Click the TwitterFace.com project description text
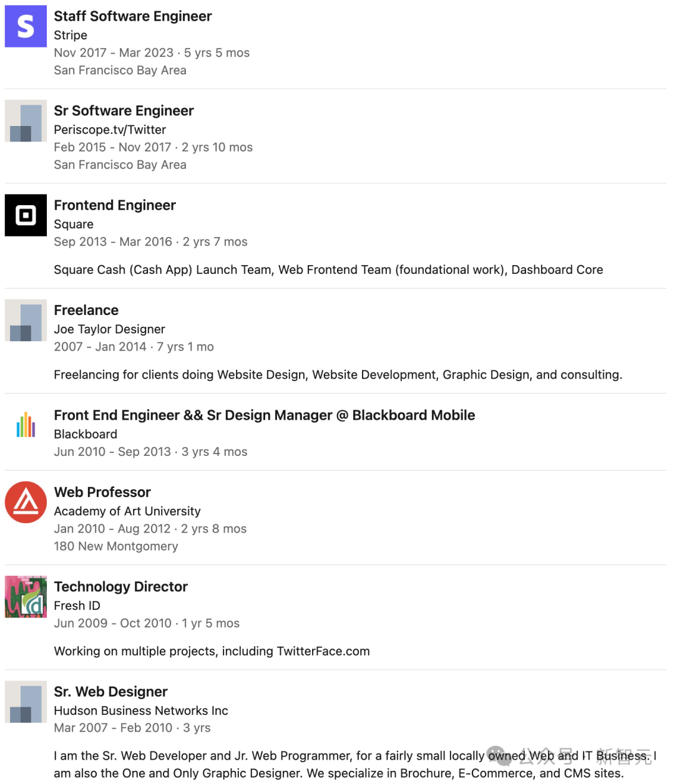 212,651
